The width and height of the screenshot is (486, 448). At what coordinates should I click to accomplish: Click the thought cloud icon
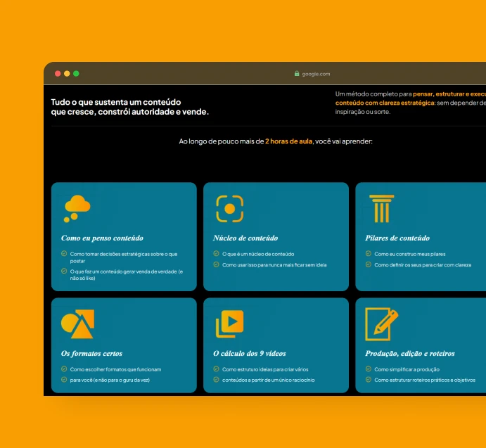coord(77,209)
